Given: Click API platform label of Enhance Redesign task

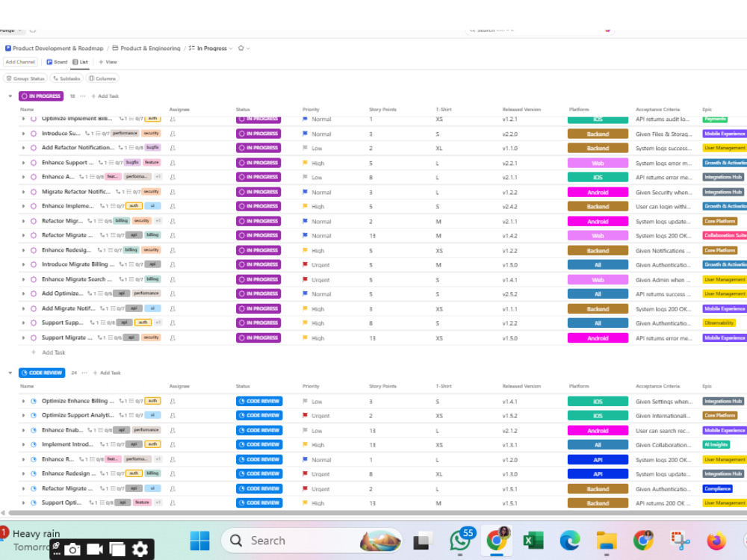Looking at the screenshot, I should 598,474.
